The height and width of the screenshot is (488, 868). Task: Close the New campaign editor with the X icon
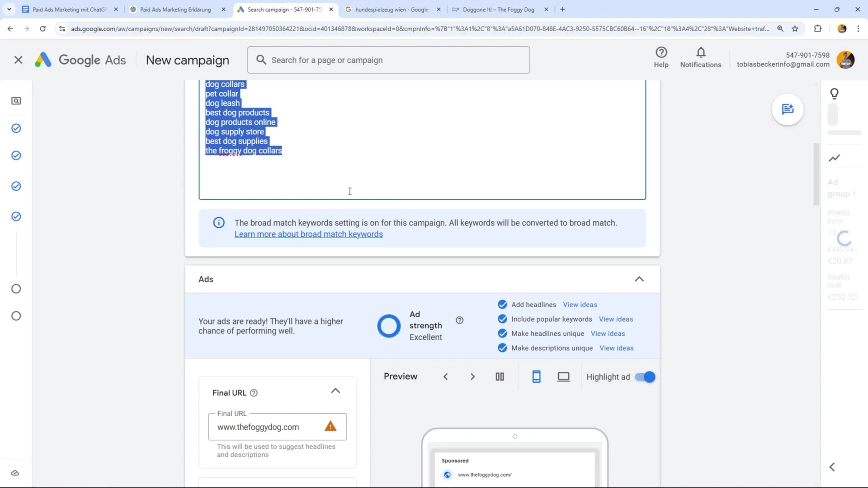pyautogui.click(x=18, y=60)
